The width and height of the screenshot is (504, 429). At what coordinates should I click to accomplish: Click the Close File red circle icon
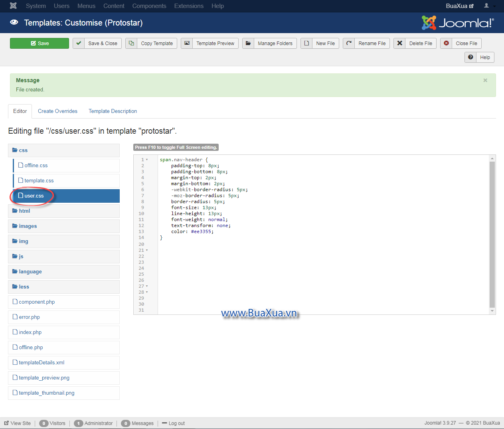point(446,43)
